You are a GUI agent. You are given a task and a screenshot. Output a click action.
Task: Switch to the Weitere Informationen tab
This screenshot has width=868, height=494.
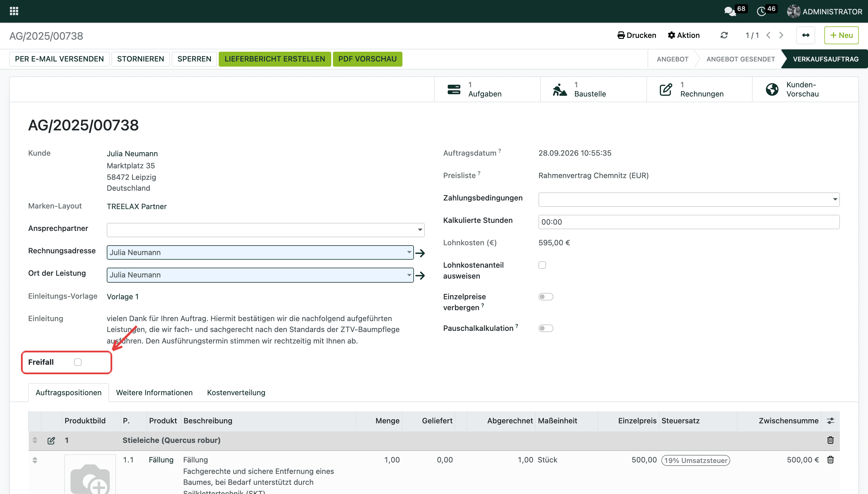point(154,393)
